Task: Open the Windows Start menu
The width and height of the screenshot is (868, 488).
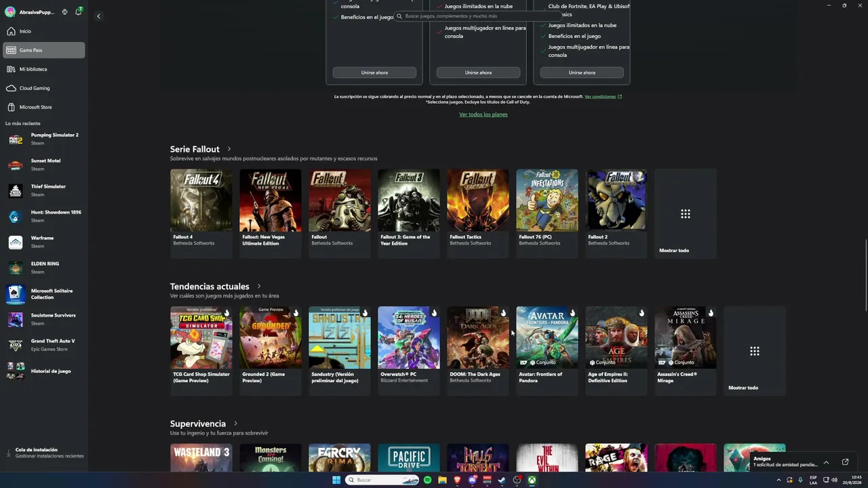Action: click(x=336, y=480)
